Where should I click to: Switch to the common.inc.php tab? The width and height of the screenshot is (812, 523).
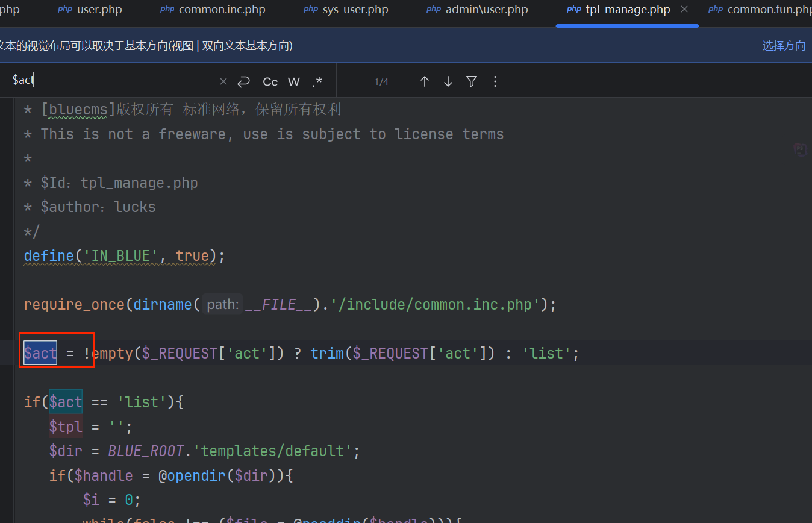[x=222, y=10]
